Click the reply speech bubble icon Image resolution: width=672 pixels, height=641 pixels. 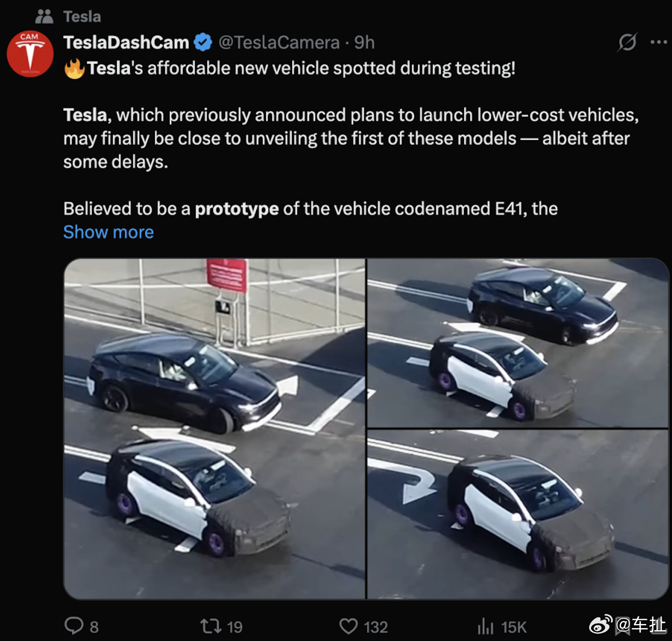pyautogui.click(x=74, y=626)
